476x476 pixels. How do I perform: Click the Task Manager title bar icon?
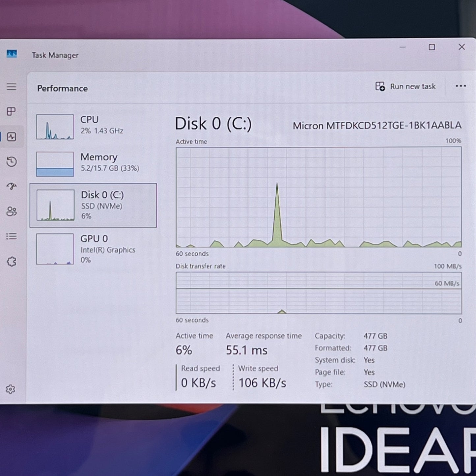coord(12,54)
